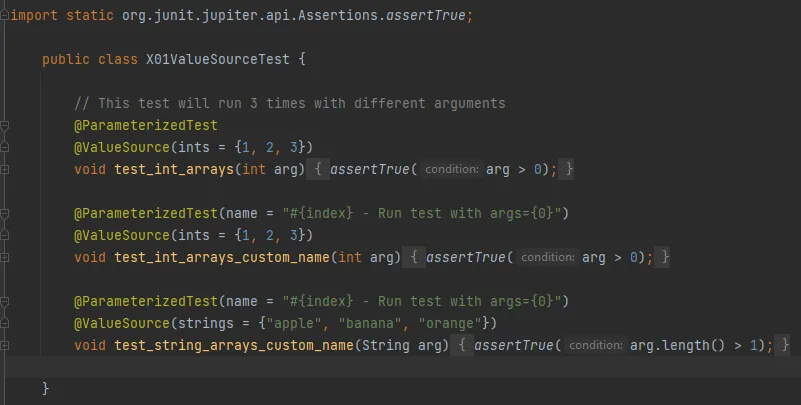The width and height of the screenshot is (801, 405).
Task: Expand test_string_arrays_custom_name method using gutter plus
Action: click(x=5, y=345)
